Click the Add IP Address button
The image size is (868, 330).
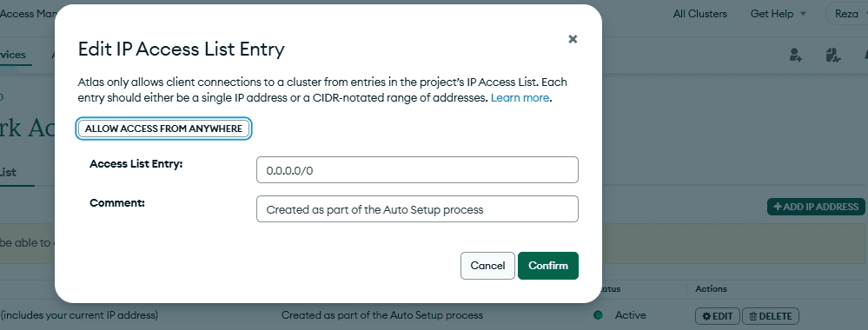tap(816, 207)
